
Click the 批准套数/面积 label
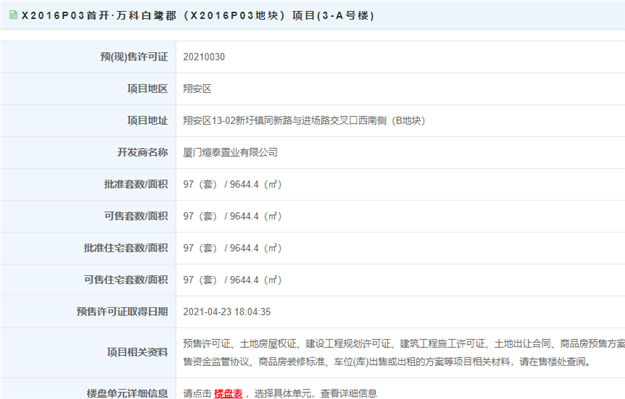[136, 185]
